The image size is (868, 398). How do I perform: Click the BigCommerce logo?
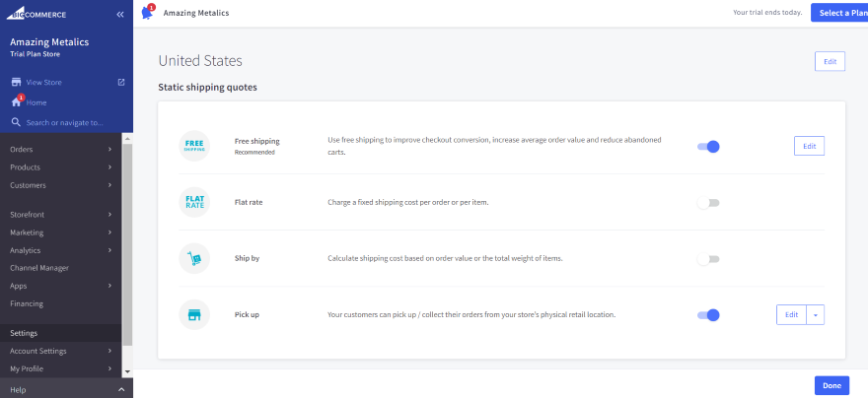[x=36, y=14]
